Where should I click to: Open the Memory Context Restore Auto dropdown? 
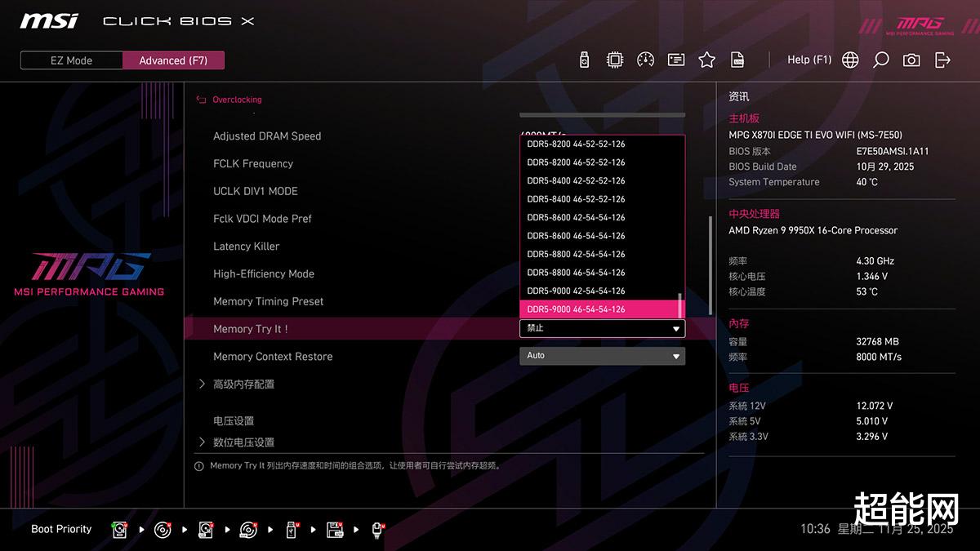[x=603, y=356]
